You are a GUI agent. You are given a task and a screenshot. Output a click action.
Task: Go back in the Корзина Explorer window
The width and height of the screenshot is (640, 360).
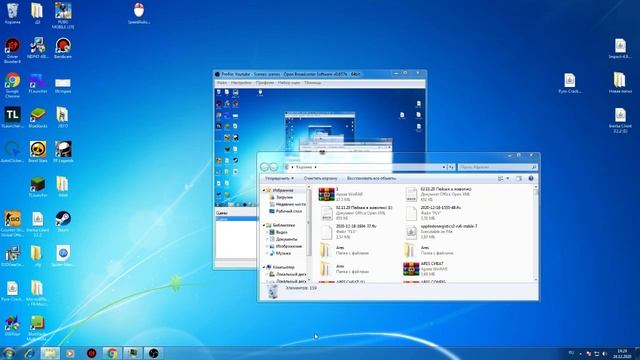[x=264, y=167]
